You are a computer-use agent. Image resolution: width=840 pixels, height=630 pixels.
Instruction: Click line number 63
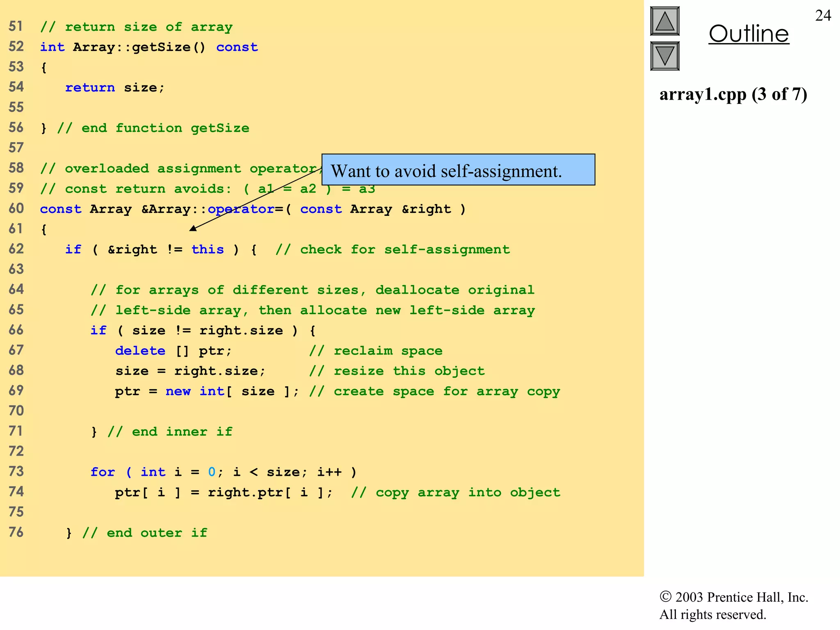(16, 269)
